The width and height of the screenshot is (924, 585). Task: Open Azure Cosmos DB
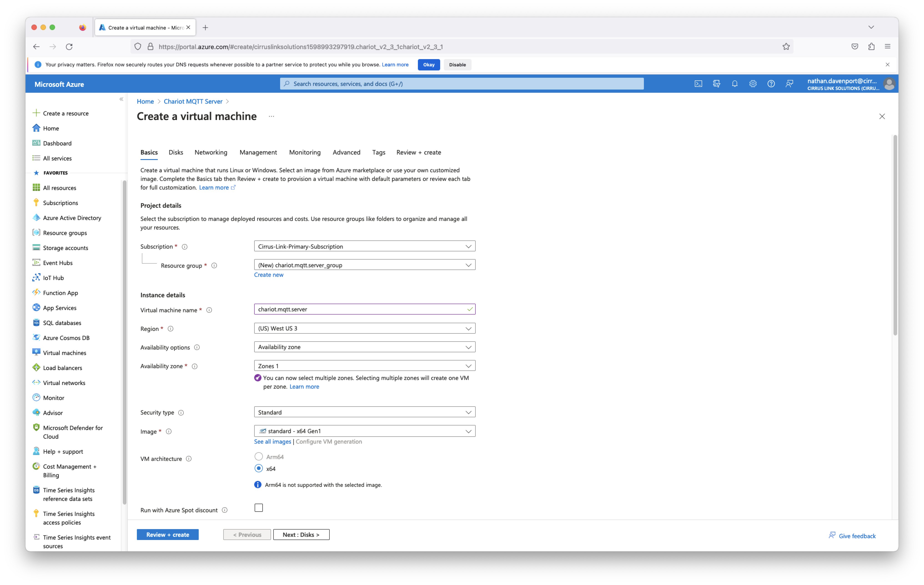click(66, 337)
